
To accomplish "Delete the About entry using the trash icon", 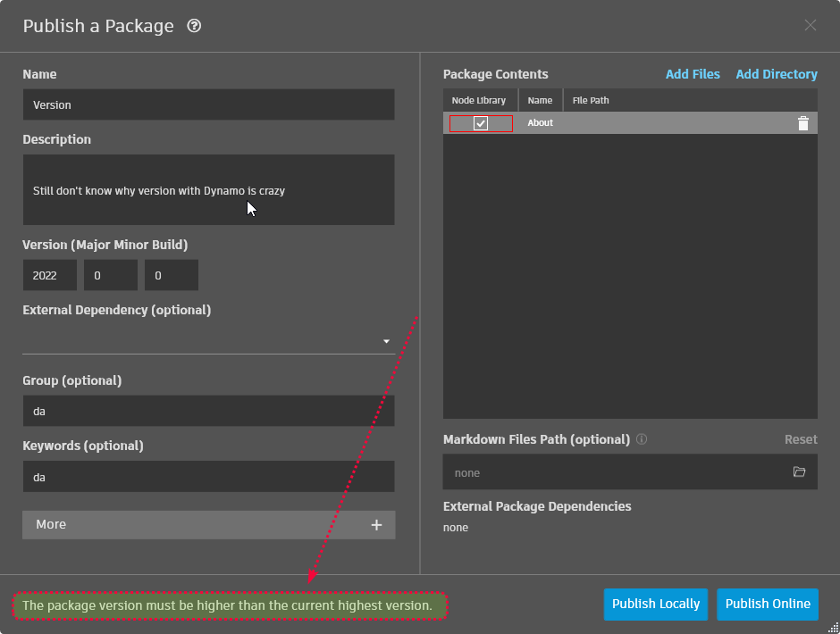I will click(x=803, y=123).
